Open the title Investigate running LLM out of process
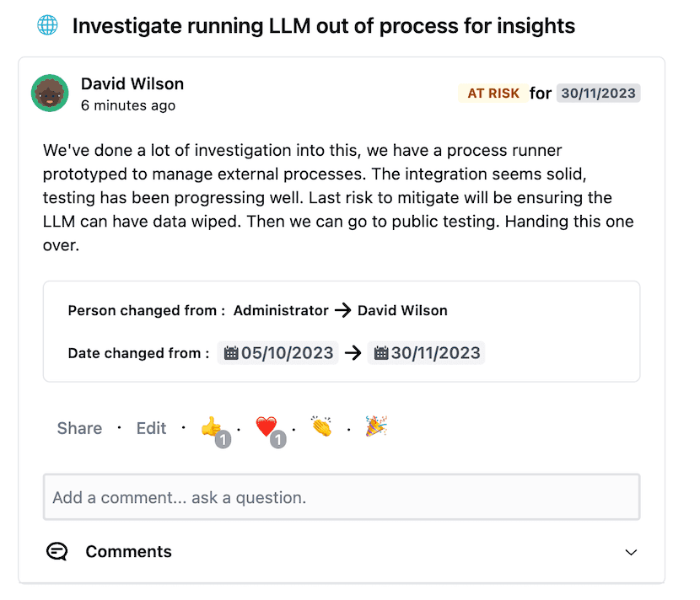The width and height of the screenshot is (700, 600). [324, 26]
